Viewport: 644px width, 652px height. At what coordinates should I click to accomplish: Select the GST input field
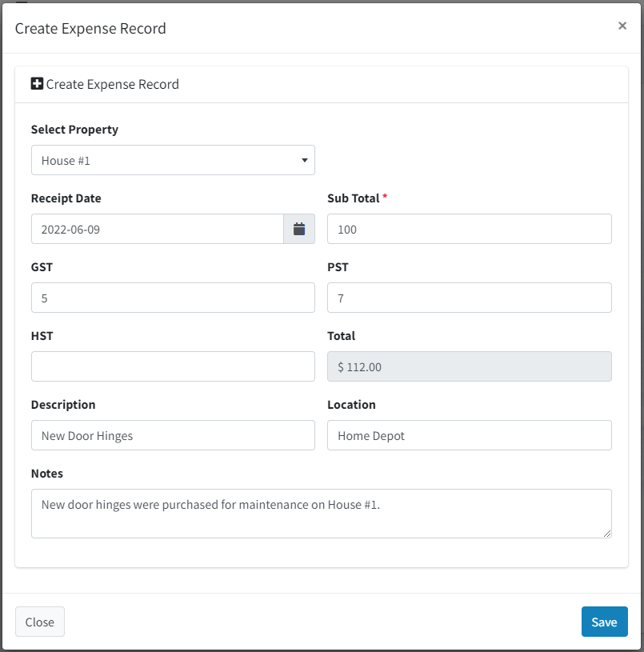173,298
